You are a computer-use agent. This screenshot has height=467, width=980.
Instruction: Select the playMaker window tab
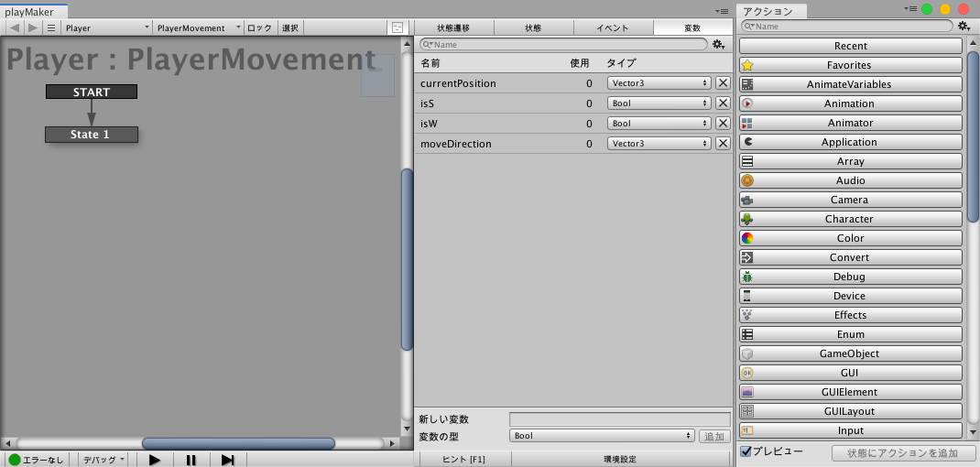[32, 11]
